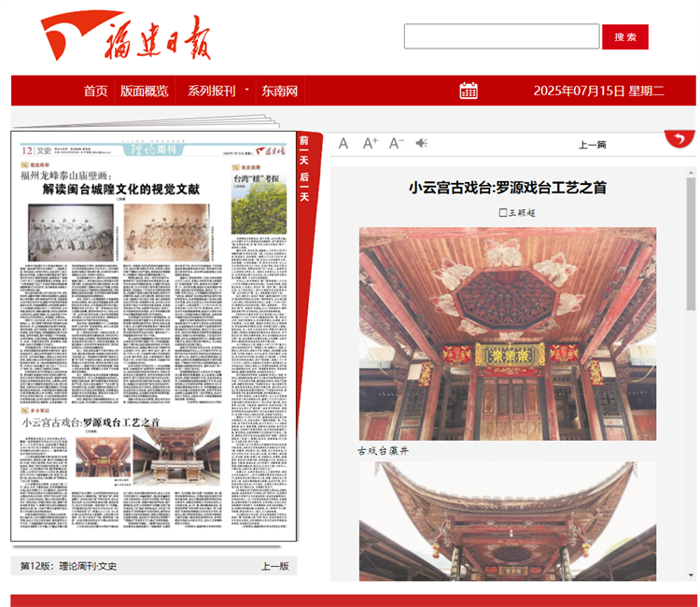Click the Fujian Daily logo

click(126, 37)
